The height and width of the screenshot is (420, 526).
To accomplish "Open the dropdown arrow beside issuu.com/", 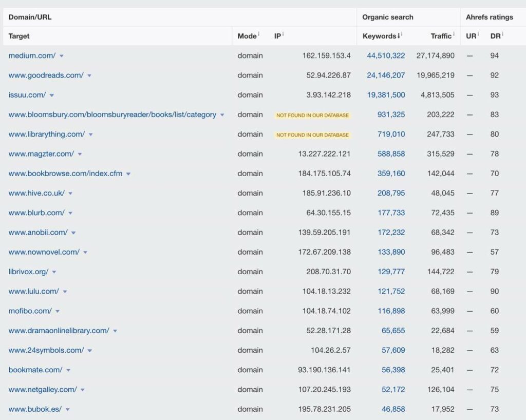I will (52, 96).
